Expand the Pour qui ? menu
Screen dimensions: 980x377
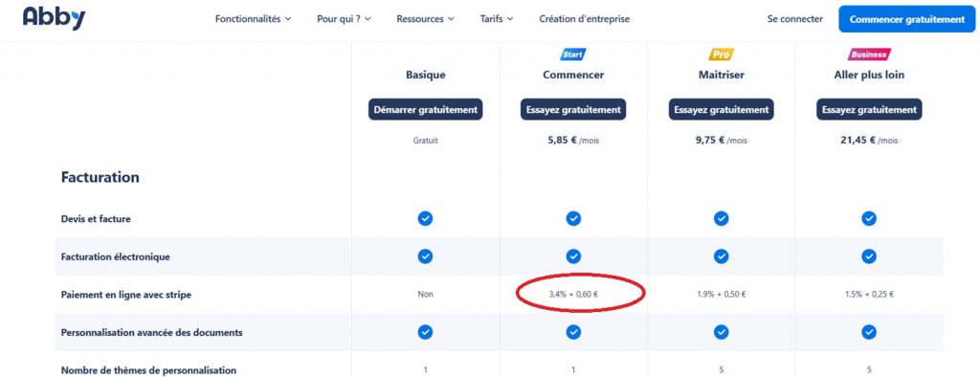pyautogui.click(x=344, y=19)
